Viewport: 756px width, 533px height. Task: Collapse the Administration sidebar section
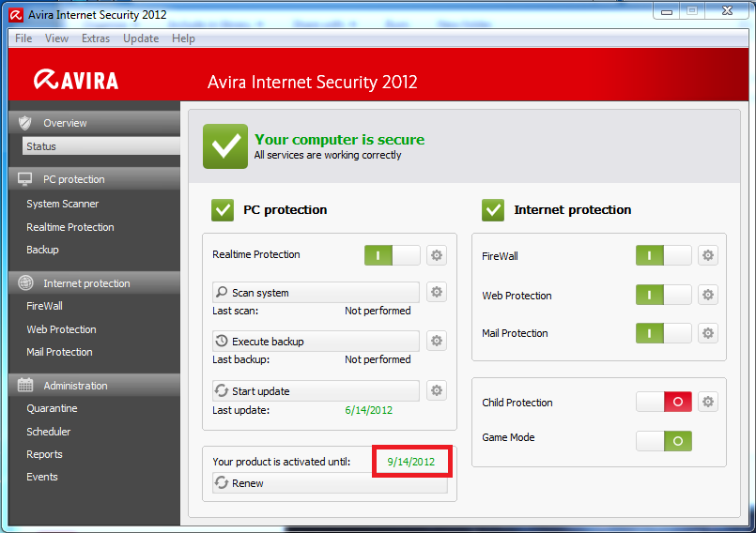click(95, 386)
